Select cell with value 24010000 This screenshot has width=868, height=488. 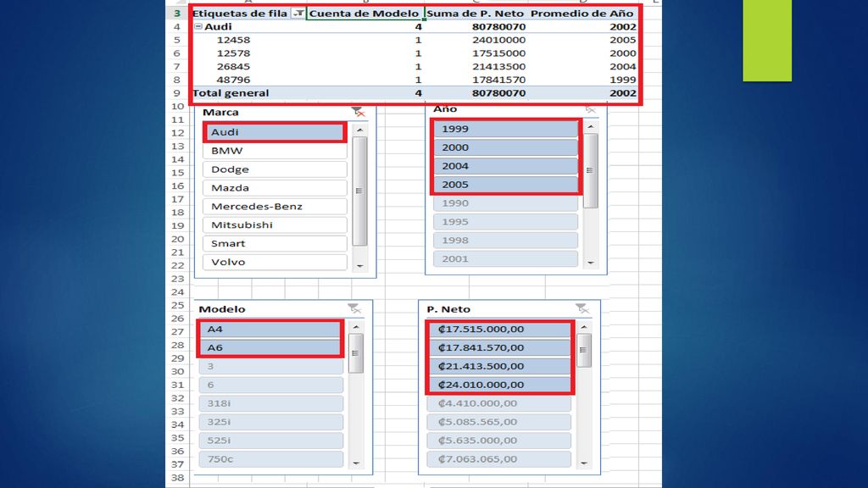498,40
